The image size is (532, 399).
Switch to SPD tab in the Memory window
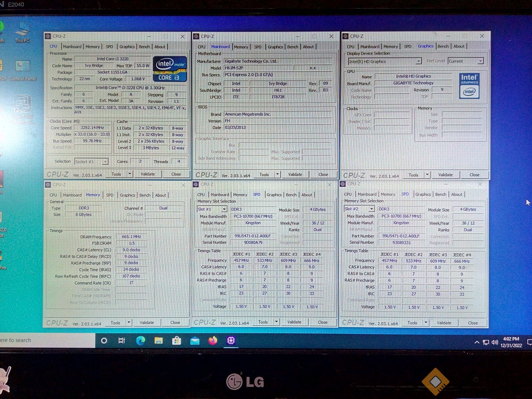point(110,195)
